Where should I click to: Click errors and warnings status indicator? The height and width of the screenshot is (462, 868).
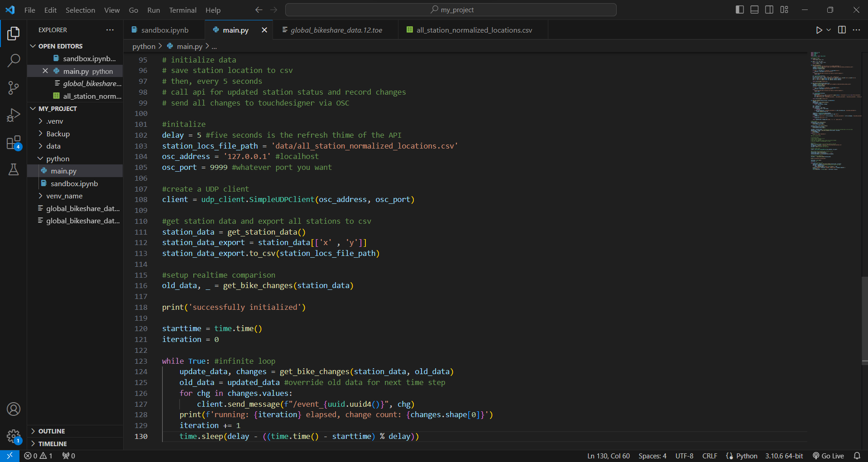click(x=38, y=456)
